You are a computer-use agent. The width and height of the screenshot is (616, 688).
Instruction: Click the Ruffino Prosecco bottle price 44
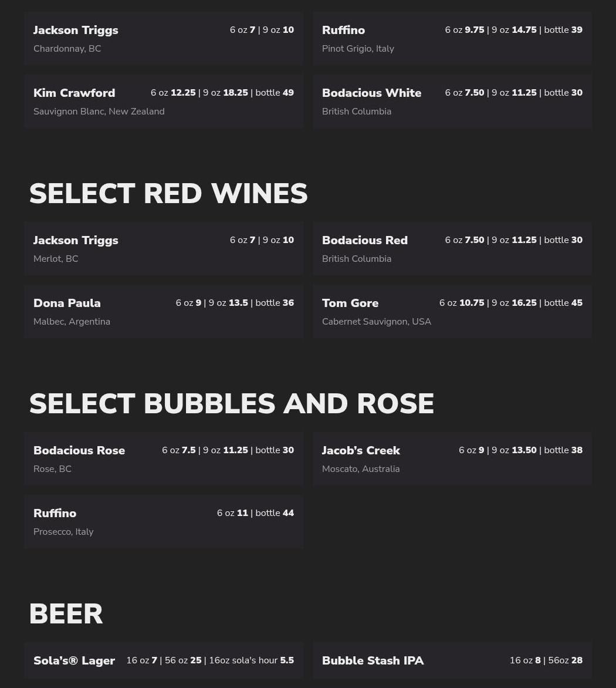tap(288, 513)
